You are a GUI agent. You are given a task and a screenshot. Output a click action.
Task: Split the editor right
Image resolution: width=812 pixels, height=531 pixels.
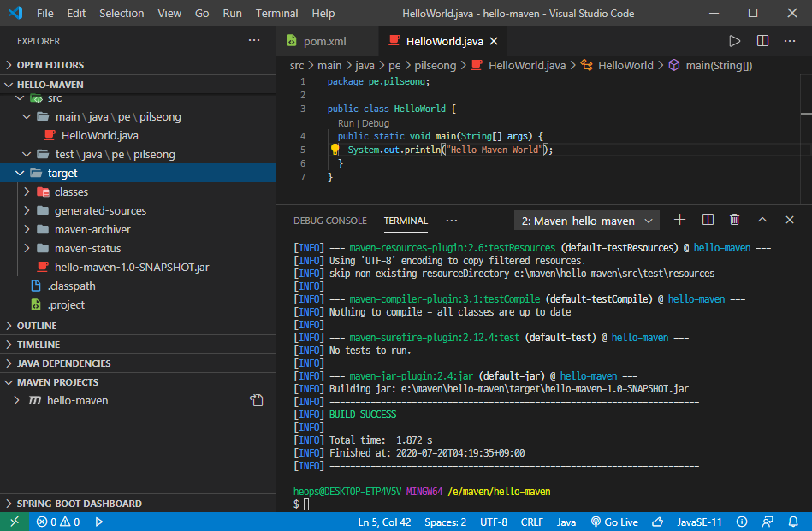coord(762,41)
